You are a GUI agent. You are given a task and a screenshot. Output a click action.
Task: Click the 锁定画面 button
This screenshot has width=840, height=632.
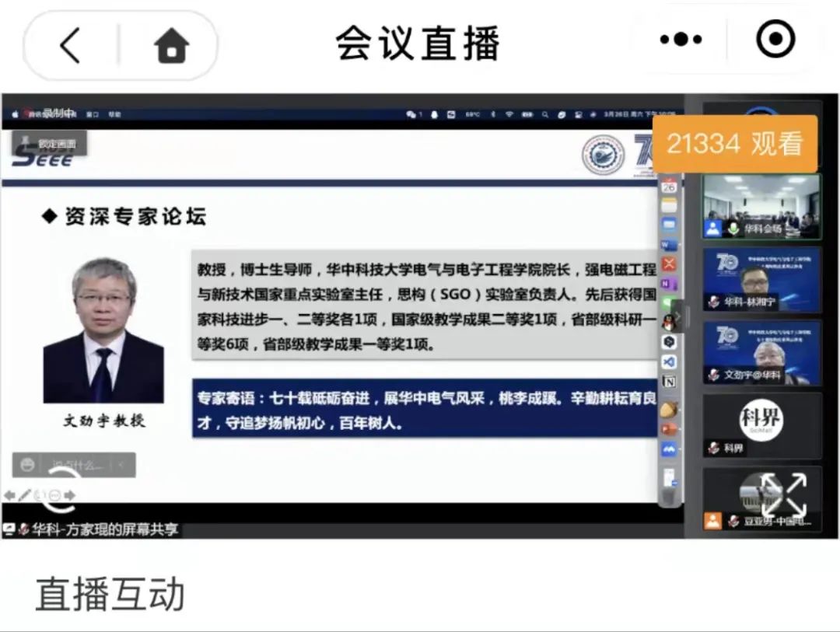click(51, 143)
